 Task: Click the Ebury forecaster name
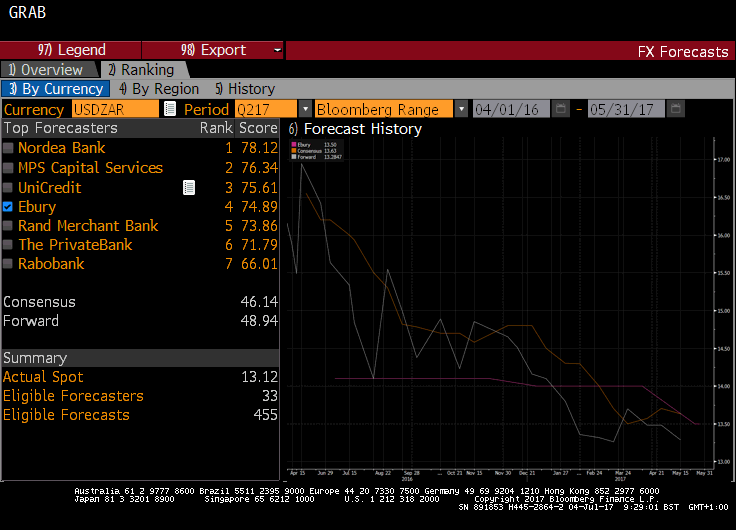(37, 207)
